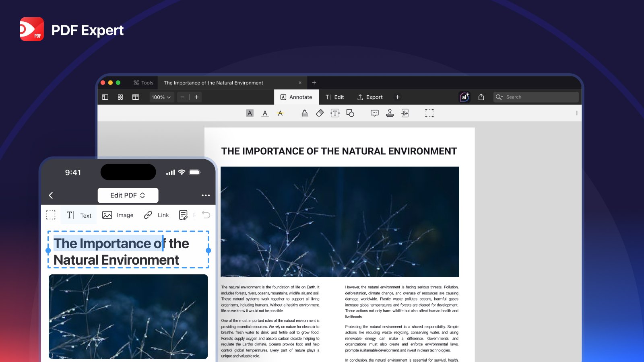
Task: Open the AI assistant button
Action: pyautogui.click(x=464, y=97)
